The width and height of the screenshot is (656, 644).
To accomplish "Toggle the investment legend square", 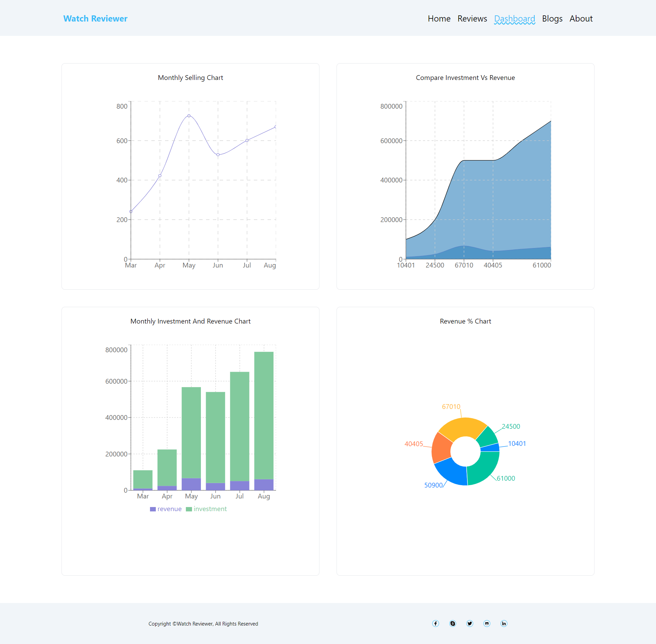I will [x=189, y=509].
